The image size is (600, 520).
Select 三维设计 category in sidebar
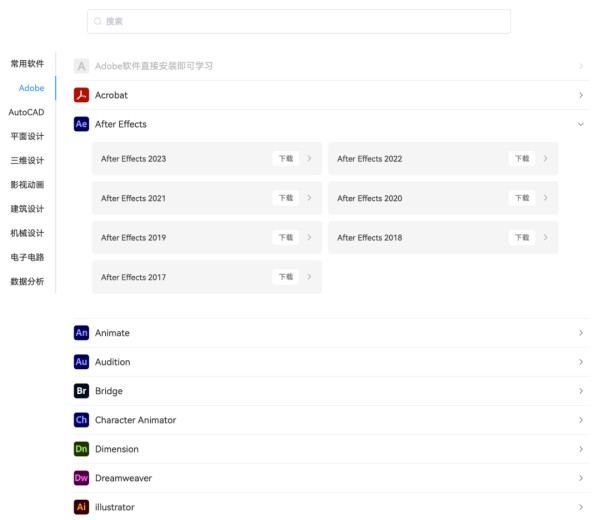(27, 160)
